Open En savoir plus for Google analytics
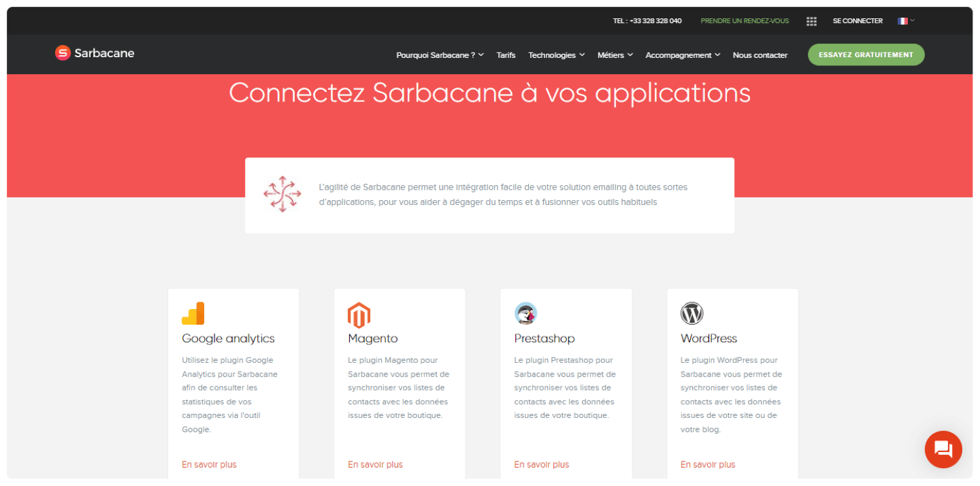This screenshot has height=486, width=980. tap(209, 464)
